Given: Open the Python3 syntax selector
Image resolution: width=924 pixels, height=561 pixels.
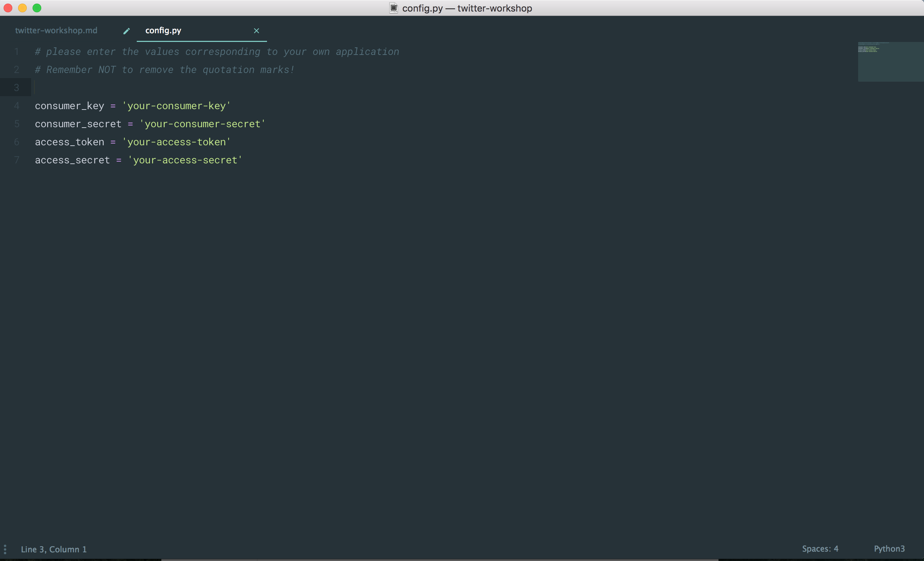Looking at the screenshot, I should (889, 549).
